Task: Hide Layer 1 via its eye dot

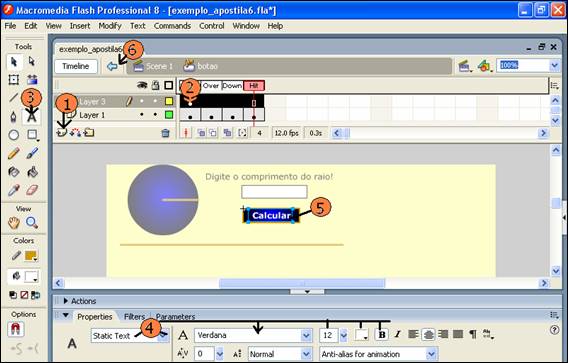Action: 142,115
